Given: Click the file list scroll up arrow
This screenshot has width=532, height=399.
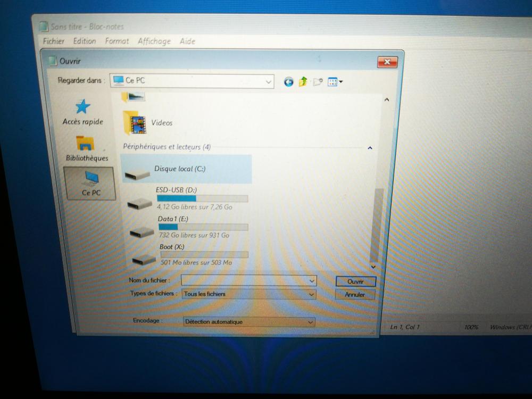Looking at the screenshot, I should coord(386,100).
